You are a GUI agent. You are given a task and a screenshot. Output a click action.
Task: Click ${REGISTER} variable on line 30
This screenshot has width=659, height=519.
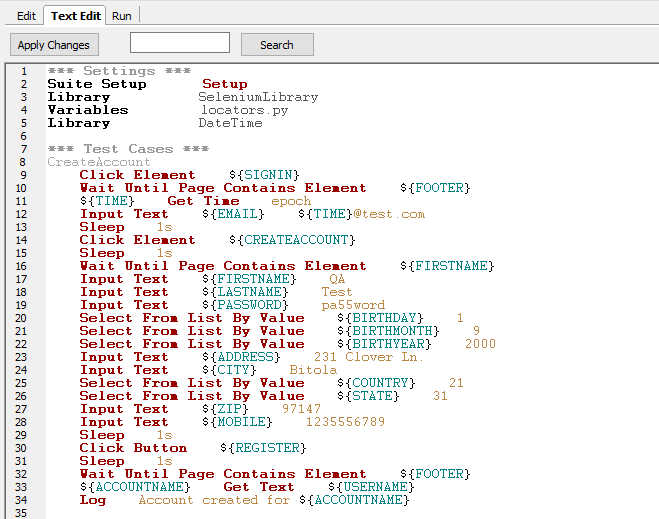264,448
